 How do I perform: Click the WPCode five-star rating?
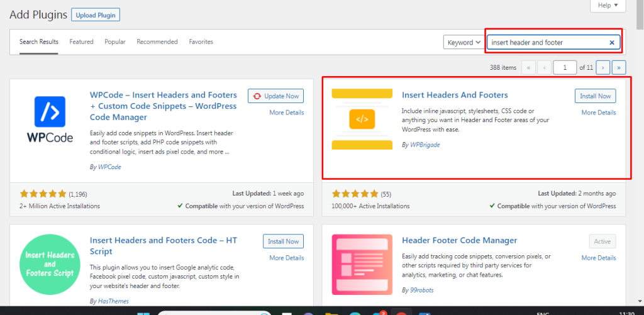coord(43,194)
